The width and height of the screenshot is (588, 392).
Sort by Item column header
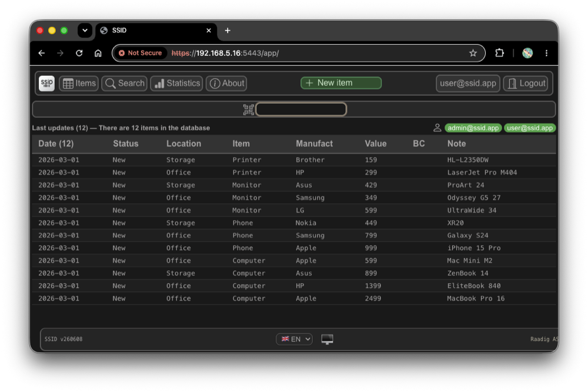pos(240,144)
